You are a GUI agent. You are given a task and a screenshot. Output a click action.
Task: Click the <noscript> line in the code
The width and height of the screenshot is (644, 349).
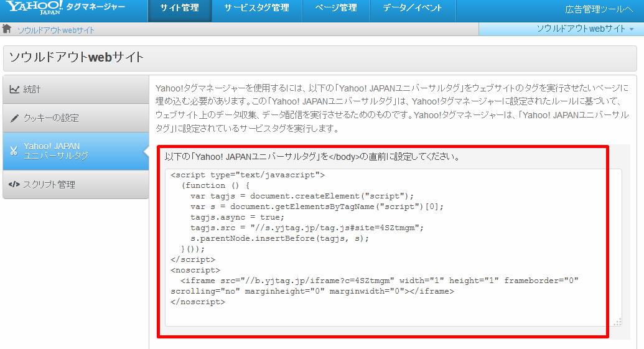pyautogui.click(x=195, y=270)
